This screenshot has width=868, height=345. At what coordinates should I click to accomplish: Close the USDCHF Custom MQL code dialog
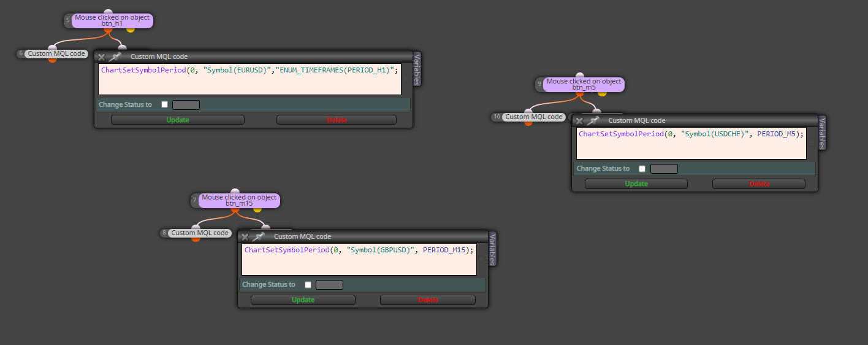tap(579, 121)
